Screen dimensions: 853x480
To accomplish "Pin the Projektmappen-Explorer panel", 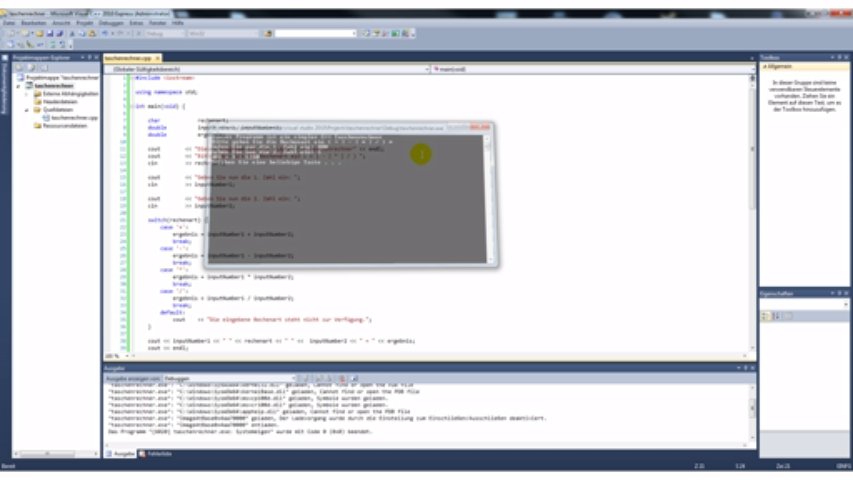I will click(x=90, y=58).
